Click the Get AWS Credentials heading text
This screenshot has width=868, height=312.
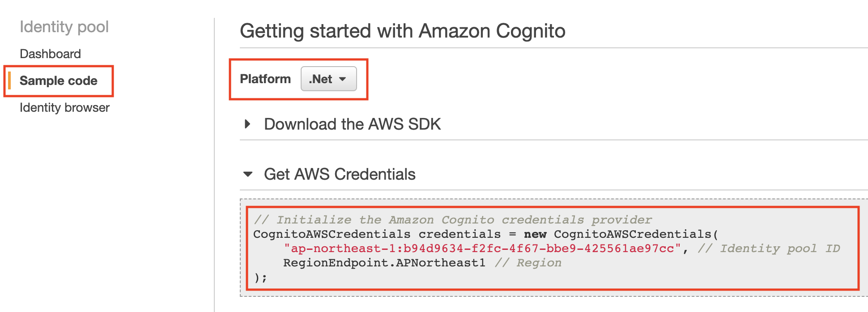(340, 174)
